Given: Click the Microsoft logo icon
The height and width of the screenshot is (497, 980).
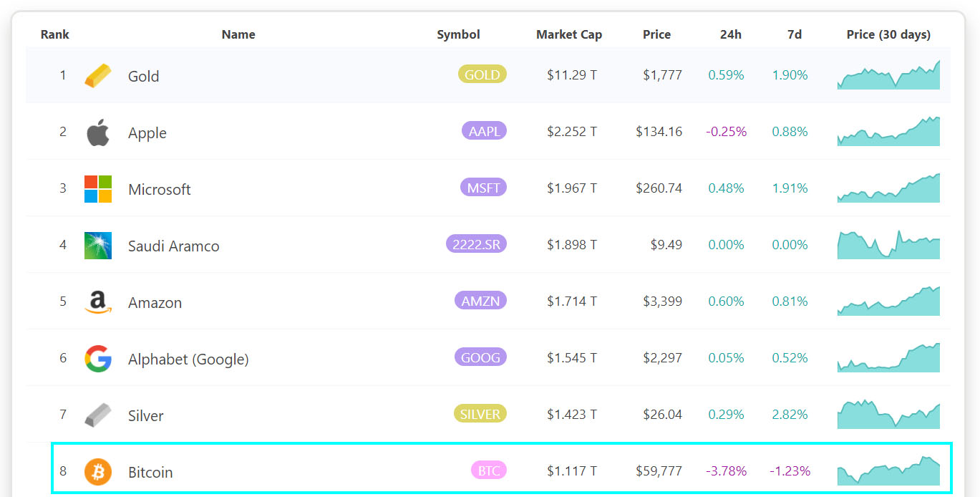Looking at the screenshot, I should [98, 189].
